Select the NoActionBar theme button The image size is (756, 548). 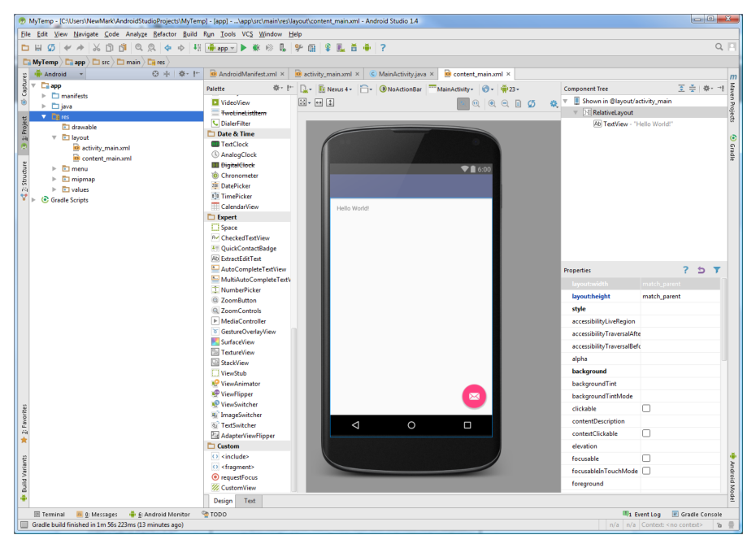(400, 89)
